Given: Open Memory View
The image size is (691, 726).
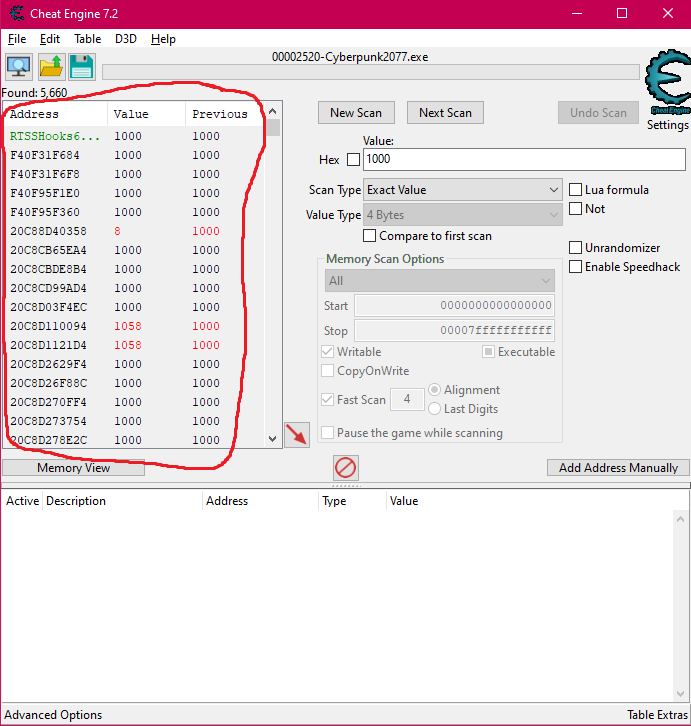Looking at the screenshot, I should pos(74,468).
